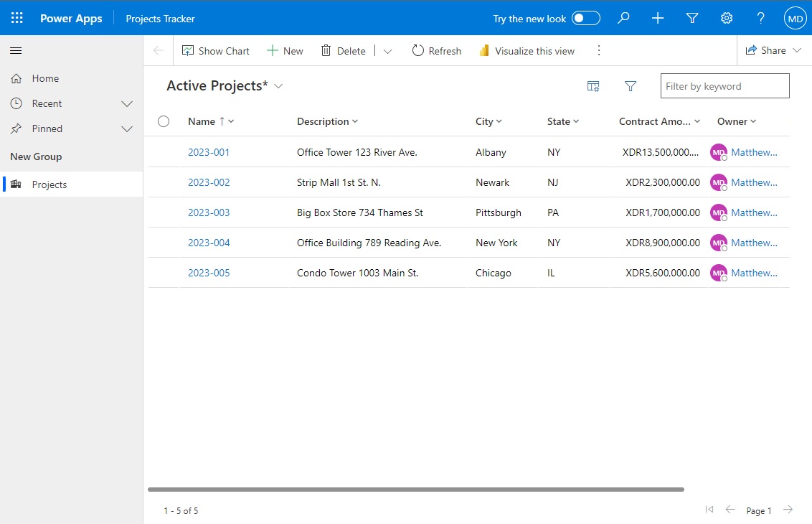The image size is (812, 524).
Task: Type in the Filter by keyword box
Action: [724, 85]
